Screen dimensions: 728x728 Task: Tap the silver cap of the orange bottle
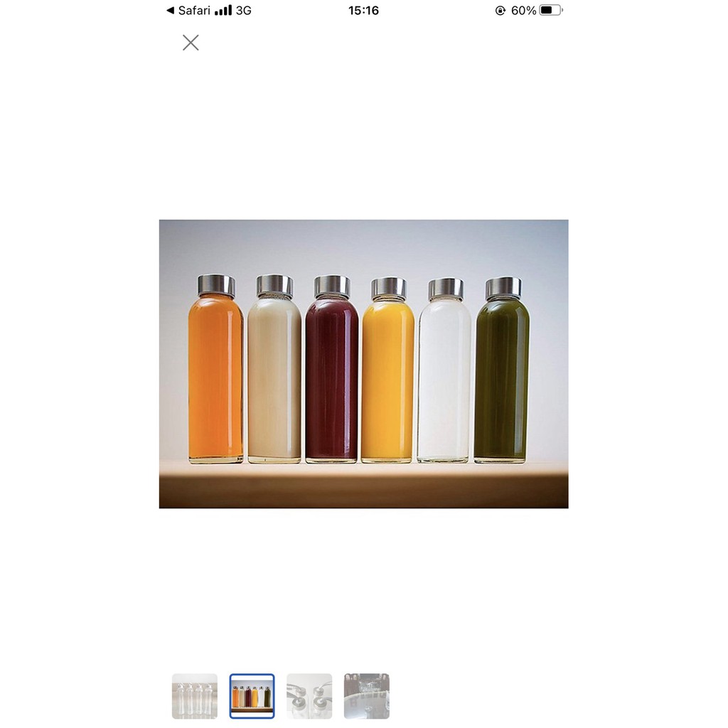[x=216, y=284]
